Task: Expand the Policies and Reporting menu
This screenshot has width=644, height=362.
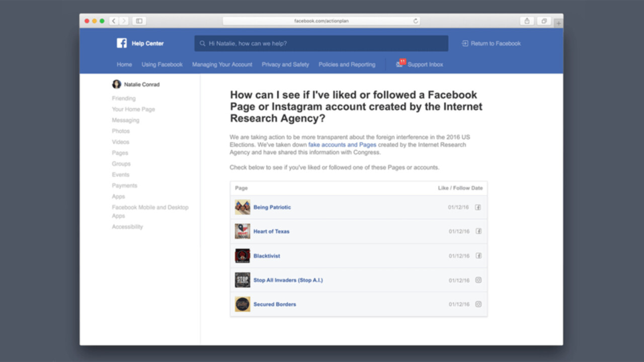Action: tap(347, 64)
